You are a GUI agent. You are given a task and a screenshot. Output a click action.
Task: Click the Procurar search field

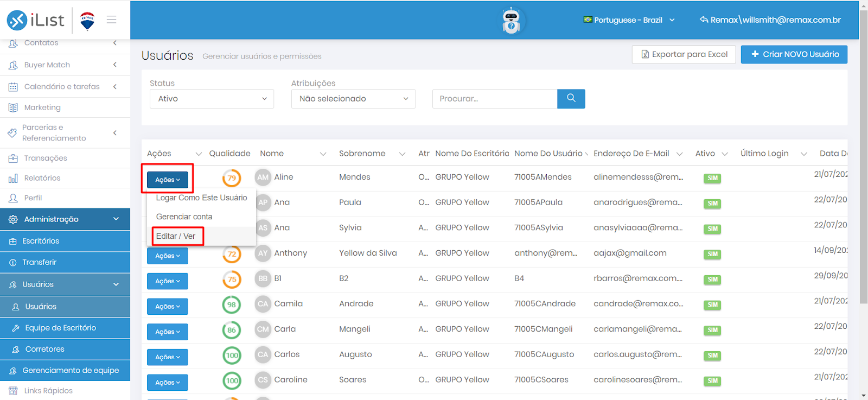click(x=495, y=99)
